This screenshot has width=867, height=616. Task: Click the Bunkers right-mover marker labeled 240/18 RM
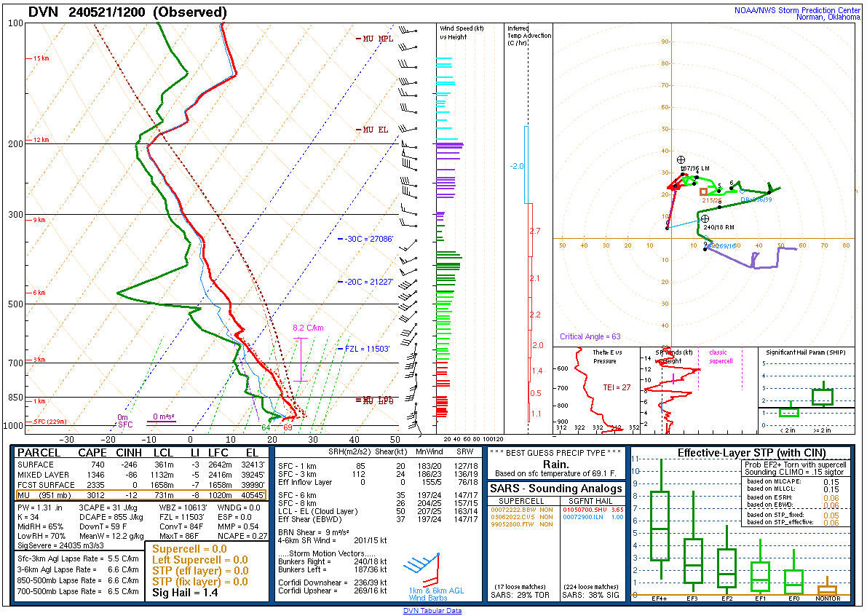coord(704,218)
